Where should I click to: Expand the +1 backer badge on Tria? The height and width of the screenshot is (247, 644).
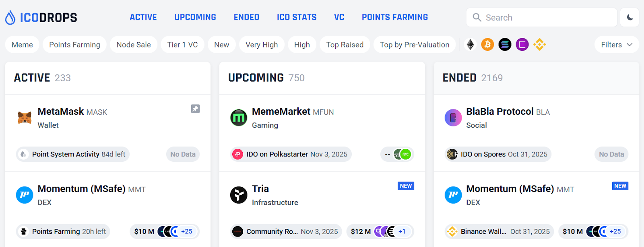click(x=402, y=231)
